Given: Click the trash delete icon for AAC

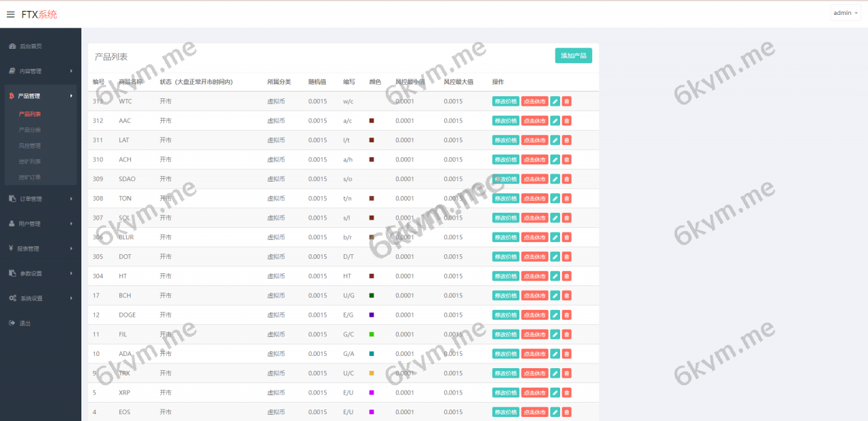Looking at the screenshot, I should point(567,121).
